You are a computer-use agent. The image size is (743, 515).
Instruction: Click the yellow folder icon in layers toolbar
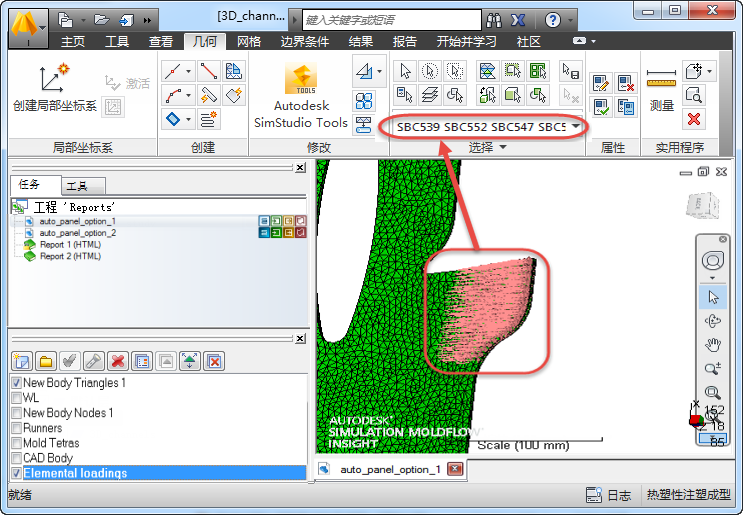pos(46,361)
